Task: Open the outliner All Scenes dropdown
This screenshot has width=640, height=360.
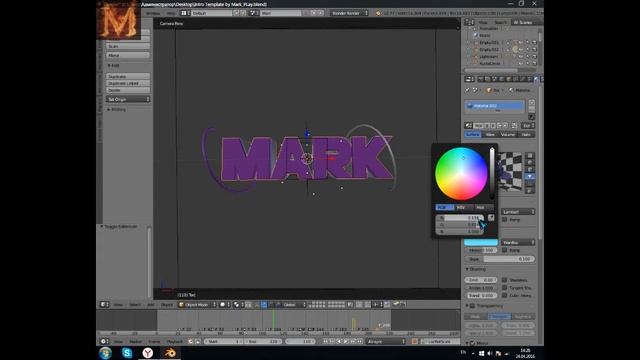Action: point(525,22)
